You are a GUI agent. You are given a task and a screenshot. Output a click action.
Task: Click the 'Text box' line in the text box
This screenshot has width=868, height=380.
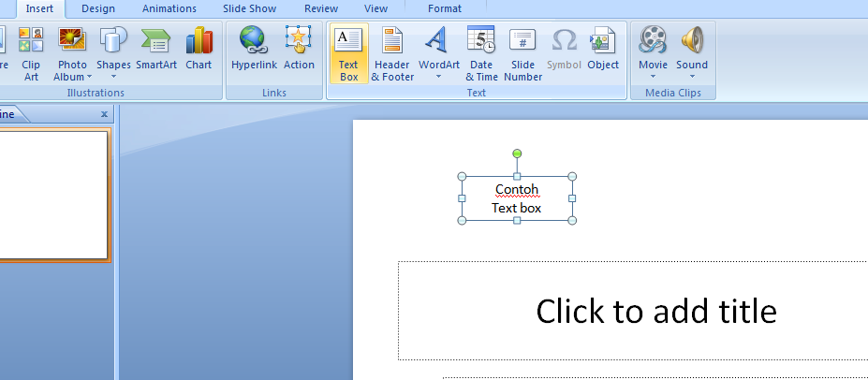point(517,208)
